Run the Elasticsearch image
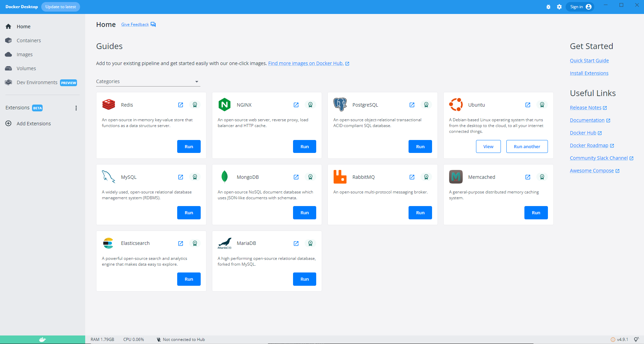Viewport: 644px width, 344px height. tap(189, 279)
